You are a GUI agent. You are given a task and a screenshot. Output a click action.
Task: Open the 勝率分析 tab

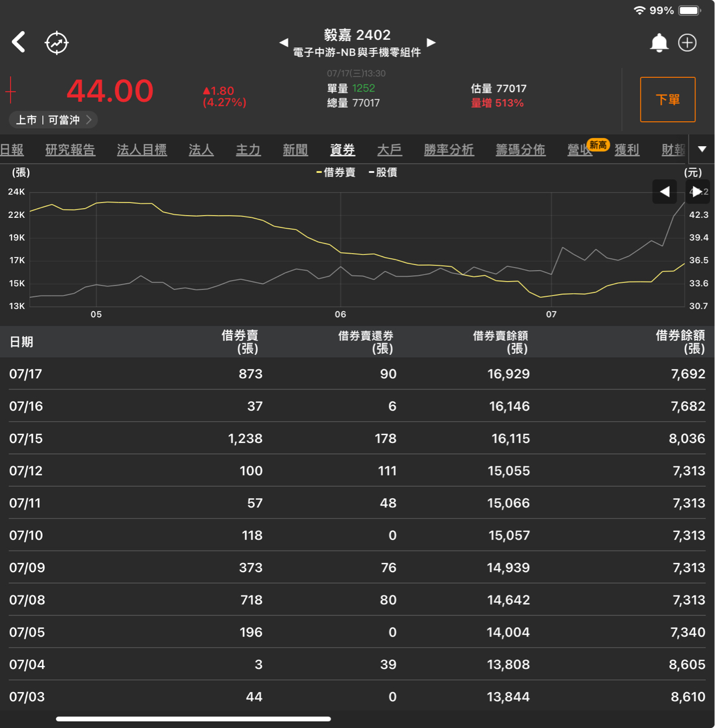pyautogui.click(x=449, y=150)
